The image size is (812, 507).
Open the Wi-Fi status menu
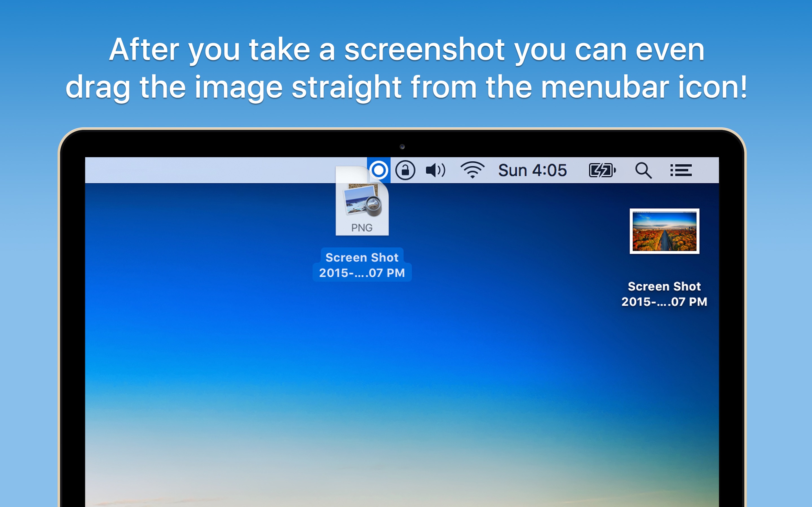(472, 170)
